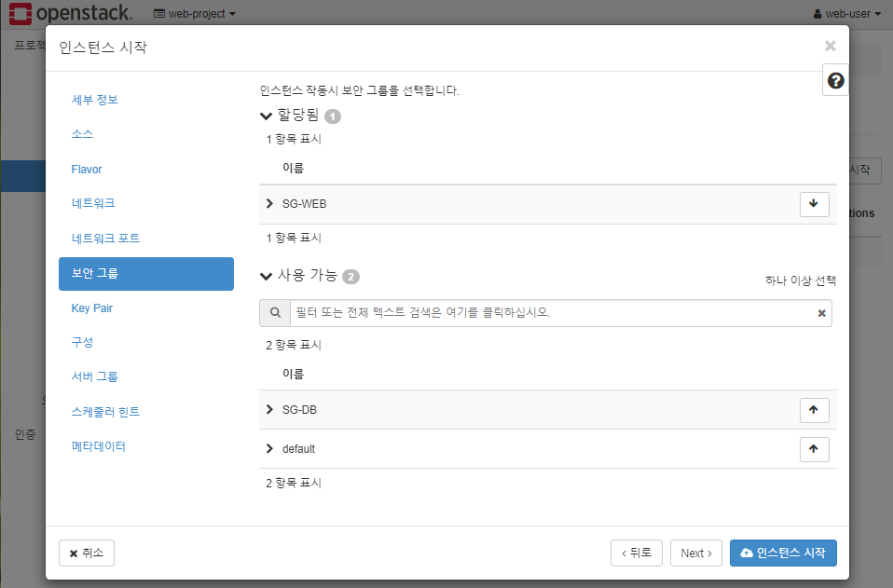Click the SG-WEB name text

click(304, 204)
